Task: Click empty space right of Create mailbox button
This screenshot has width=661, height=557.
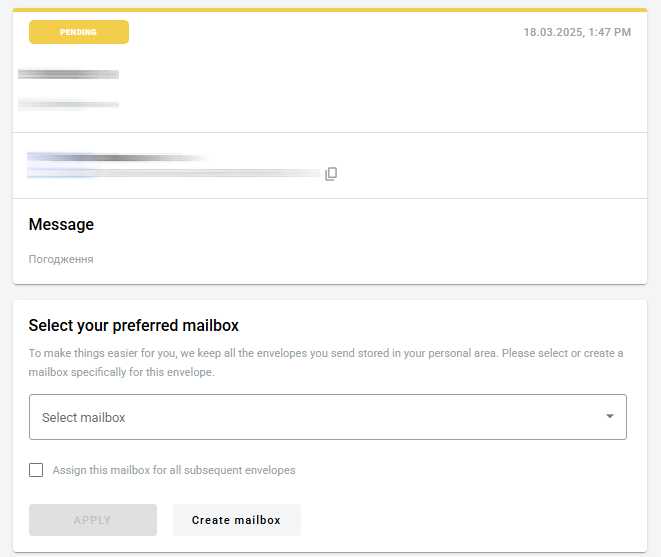Action: (470, 520)
